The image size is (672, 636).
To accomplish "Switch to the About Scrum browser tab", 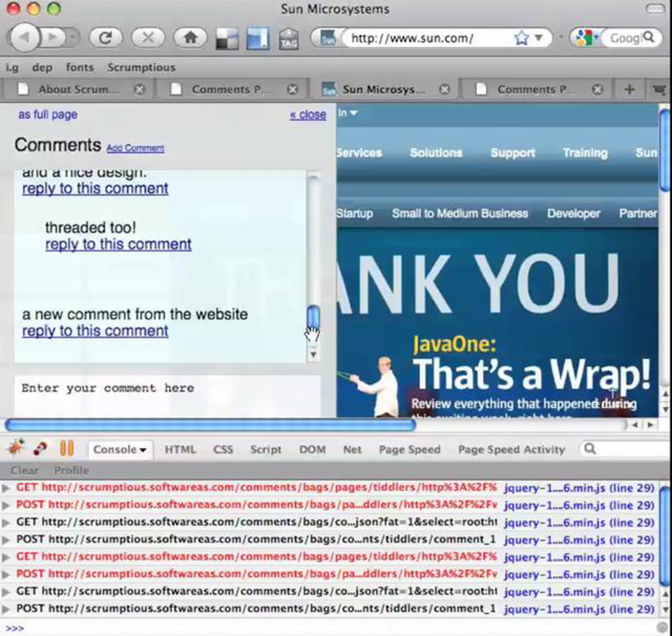I will 78,90.
